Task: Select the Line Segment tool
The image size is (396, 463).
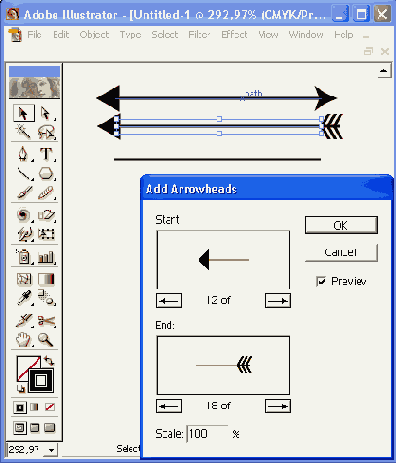Action: (x=24, y=173)
